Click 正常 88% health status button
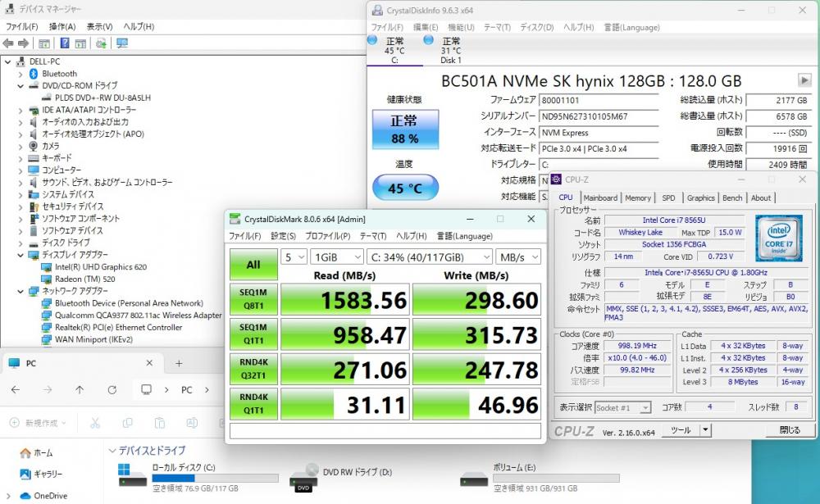The height and width of the screenshot is (504, 820). [405, 129]
